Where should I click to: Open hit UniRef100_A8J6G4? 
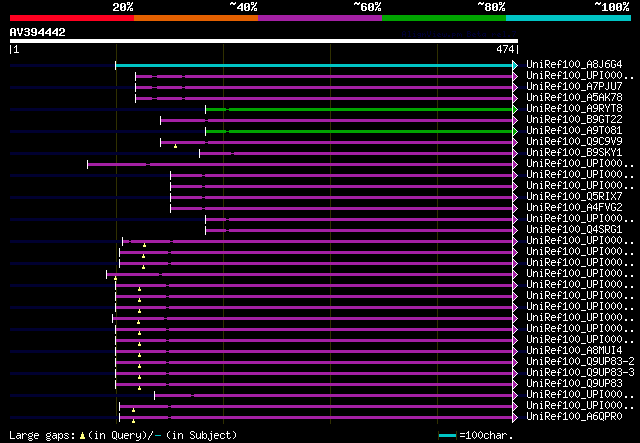[x=574, y=65]
